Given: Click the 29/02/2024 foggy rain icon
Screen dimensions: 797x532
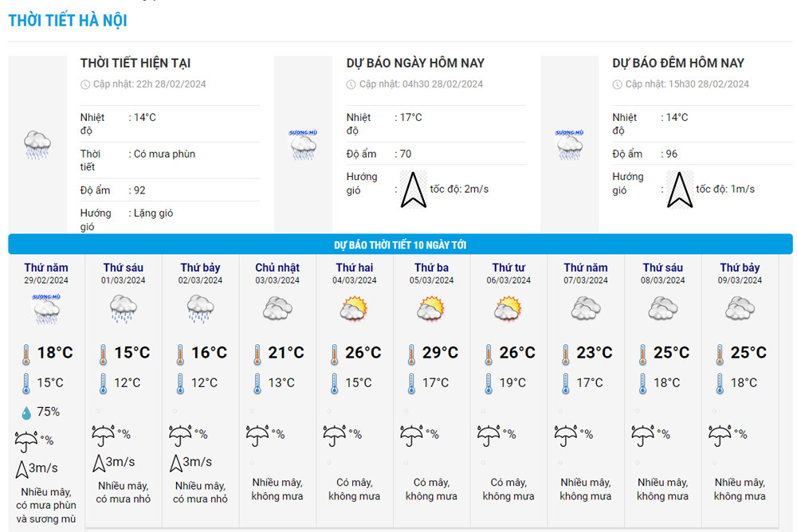Looking at the screenshot, I should coord(46,309).
